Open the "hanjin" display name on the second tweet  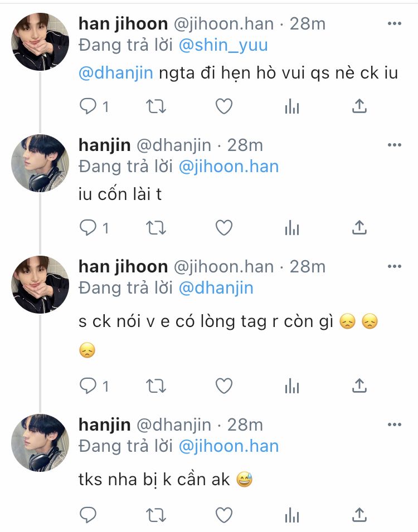coord(105,145)
